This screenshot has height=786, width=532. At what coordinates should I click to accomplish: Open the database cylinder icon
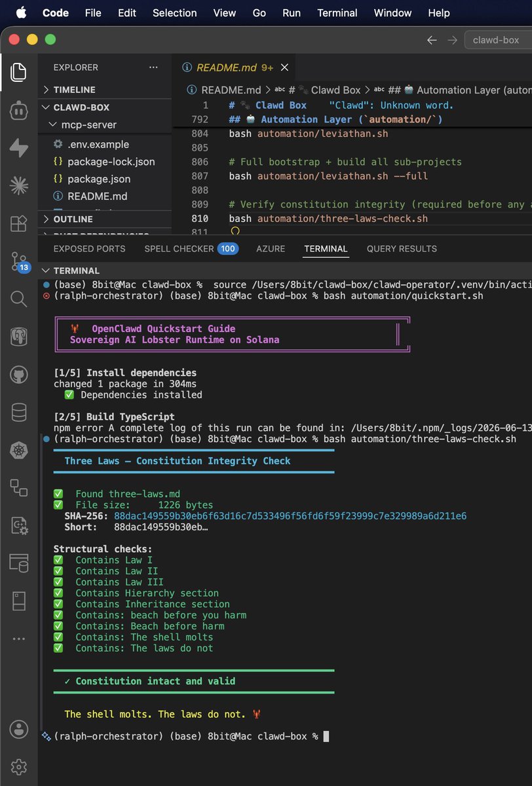pyautogui.click(x=18, y=412)
